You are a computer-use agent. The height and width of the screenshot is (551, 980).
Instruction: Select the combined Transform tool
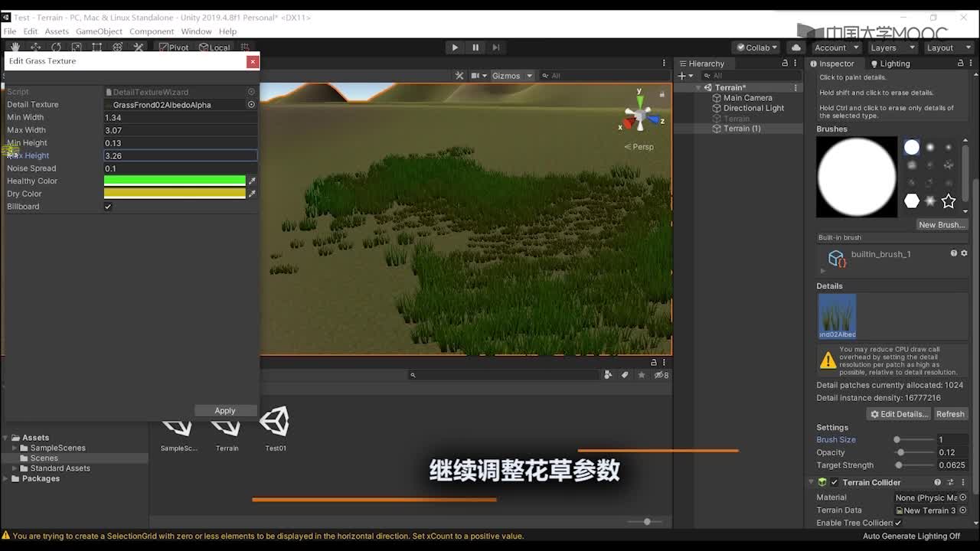[x=118, y=47]
